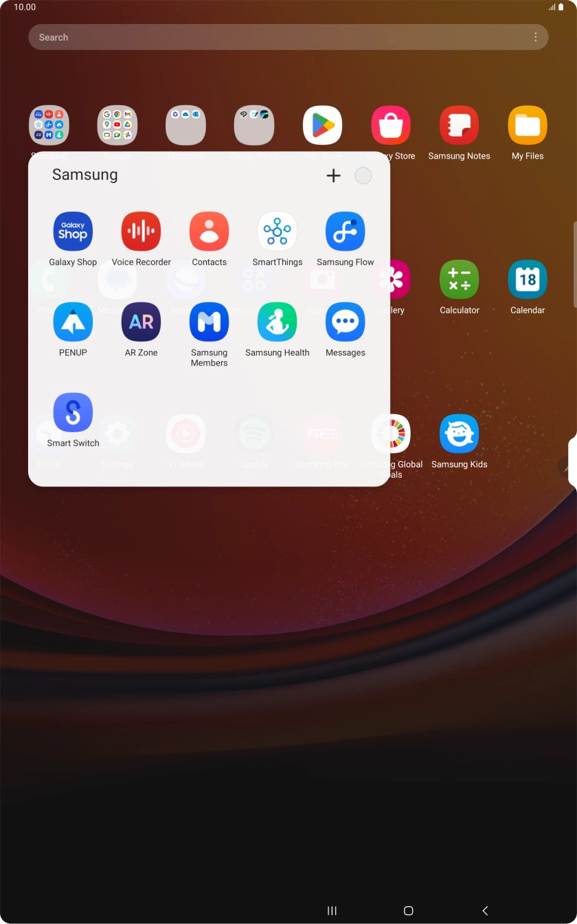Tap the plus button to add apps
Viewport: 577px width, 924px height.
point(333,176)
